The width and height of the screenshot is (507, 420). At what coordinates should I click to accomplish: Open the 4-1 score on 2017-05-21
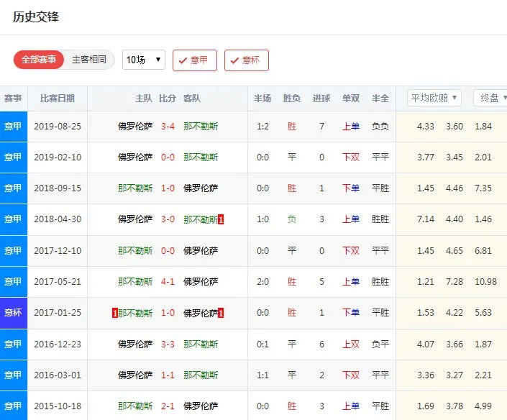168,282
